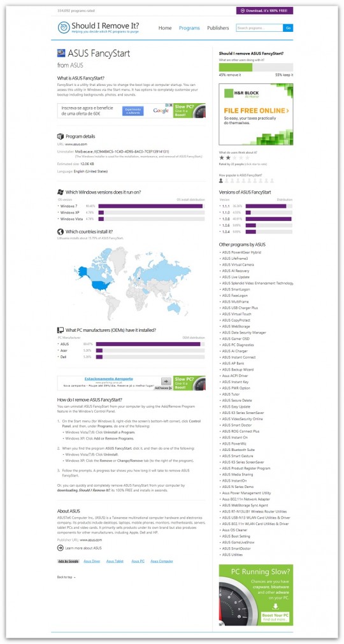Go to the Programs tab
344x644 pixels.
click(x=189, y=28)
